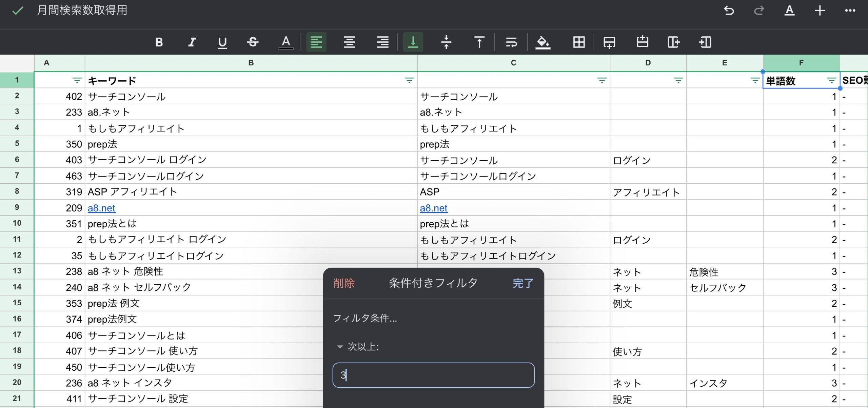The image size is (868, 408).
Task: Open the fill color picker
Action: click(543, 42)
